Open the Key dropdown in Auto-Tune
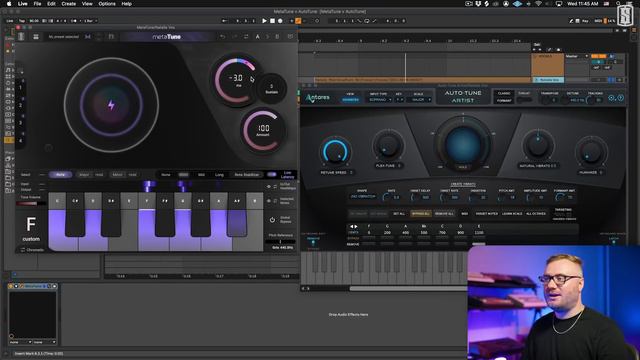The image size is (640, 360). tap(399, 100)
